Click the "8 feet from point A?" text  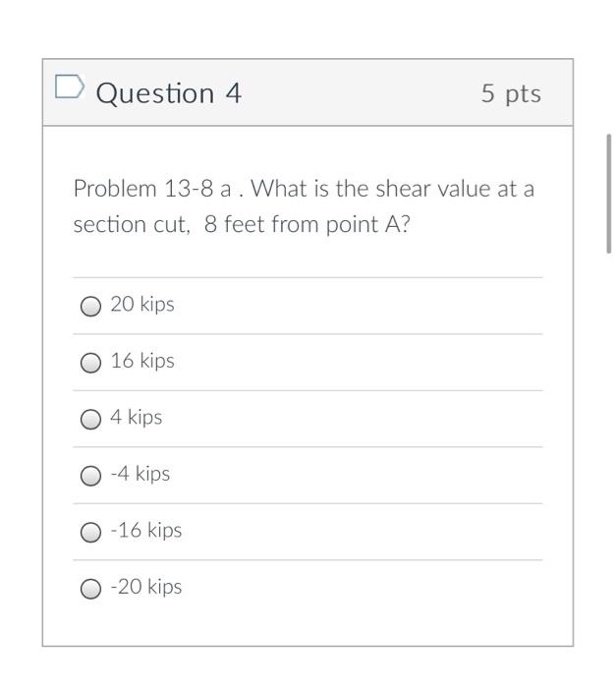tap(308, 225)
